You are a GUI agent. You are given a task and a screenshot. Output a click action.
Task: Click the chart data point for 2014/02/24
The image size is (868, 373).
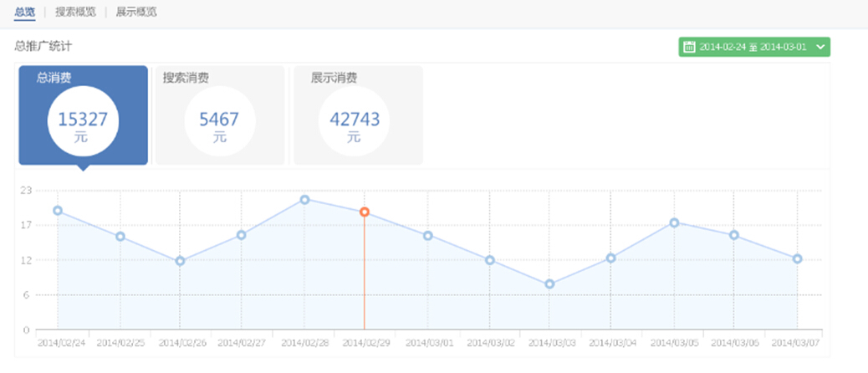click(x=58, y=211)
